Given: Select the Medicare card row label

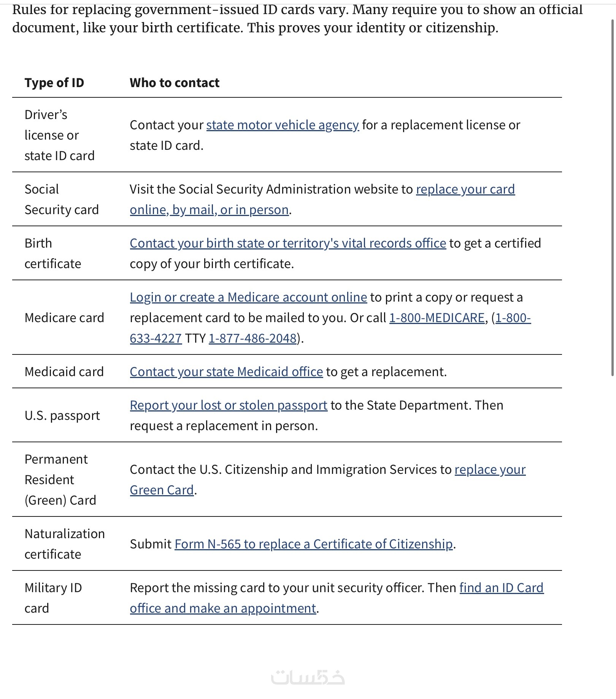Looking at the screenshot, I should [x=64, y=318].
